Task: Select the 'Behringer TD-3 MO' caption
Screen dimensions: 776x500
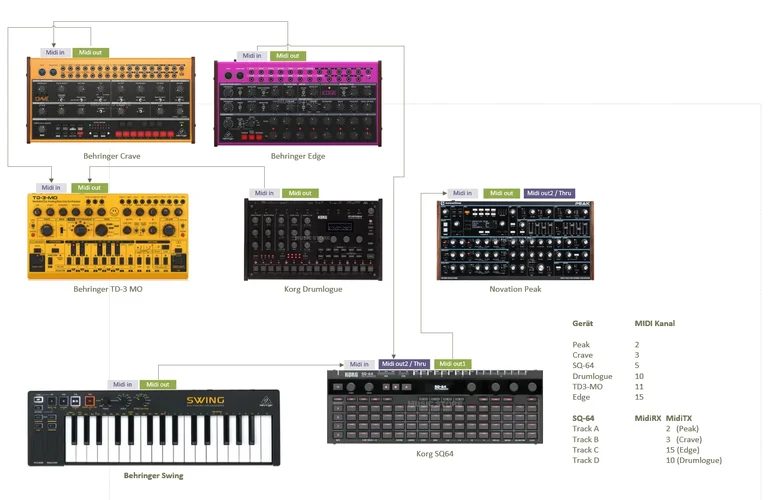Action: coord(108,289)
